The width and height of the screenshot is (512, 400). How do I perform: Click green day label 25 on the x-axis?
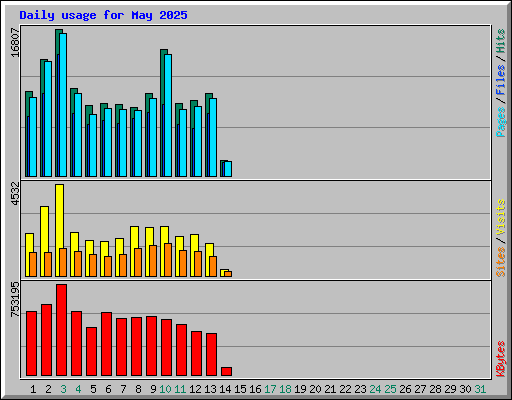click(x=390, y=389)
